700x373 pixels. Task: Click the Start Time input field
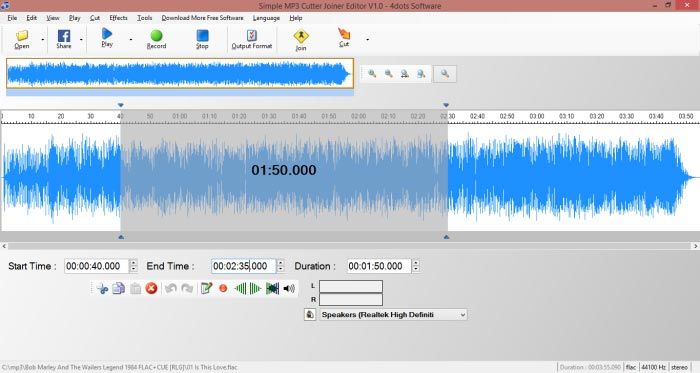[96, 266]
